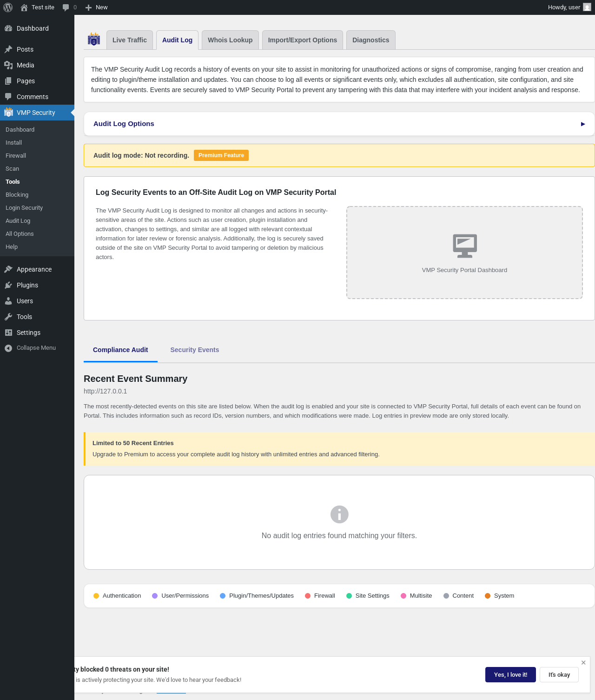Click the Settings sliders icon
This screenshot has height=700, width=595.
tap(8, 333)
